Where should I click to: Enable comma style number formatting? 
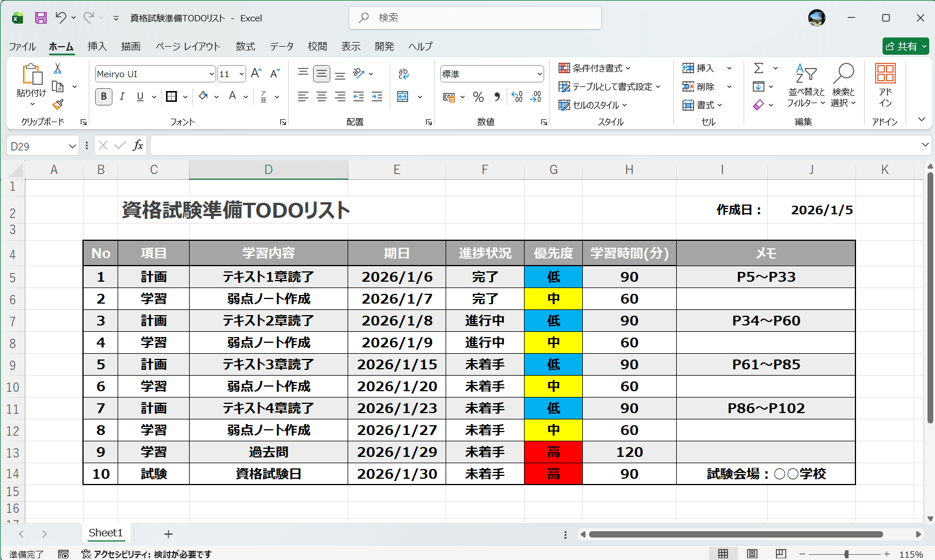(497, 97)
